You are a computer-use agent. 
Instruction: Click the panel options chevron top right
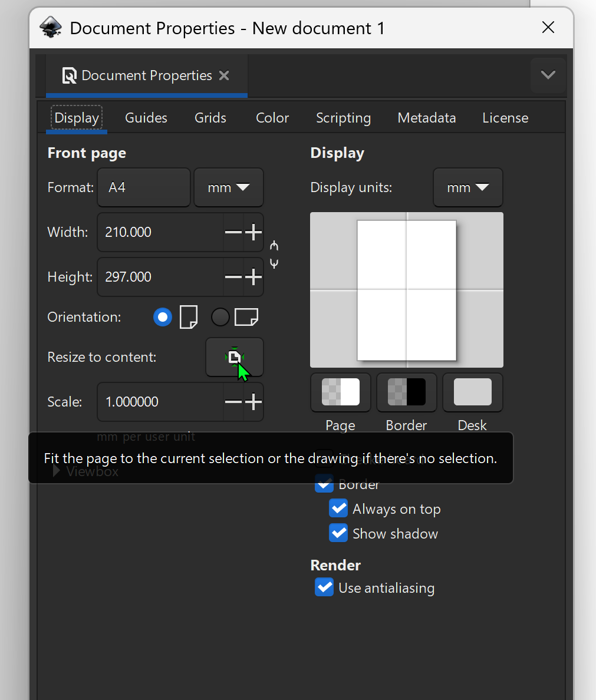547,75
